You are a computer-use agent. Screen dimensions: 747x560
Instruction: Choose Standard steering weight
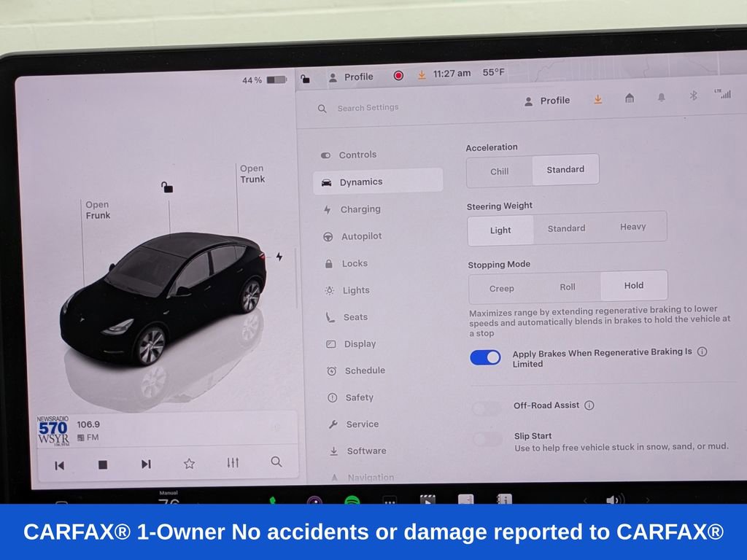point(566,228)
